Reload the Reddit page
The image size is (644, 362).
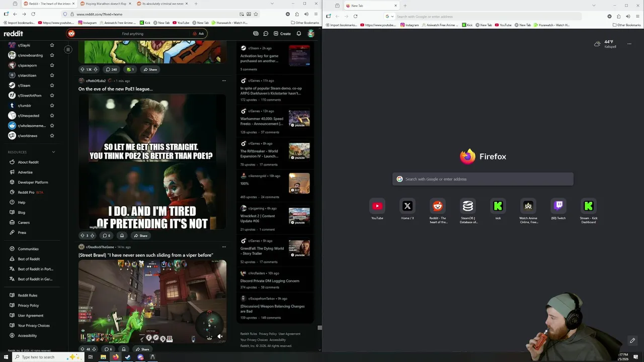(x=33, y=14)
